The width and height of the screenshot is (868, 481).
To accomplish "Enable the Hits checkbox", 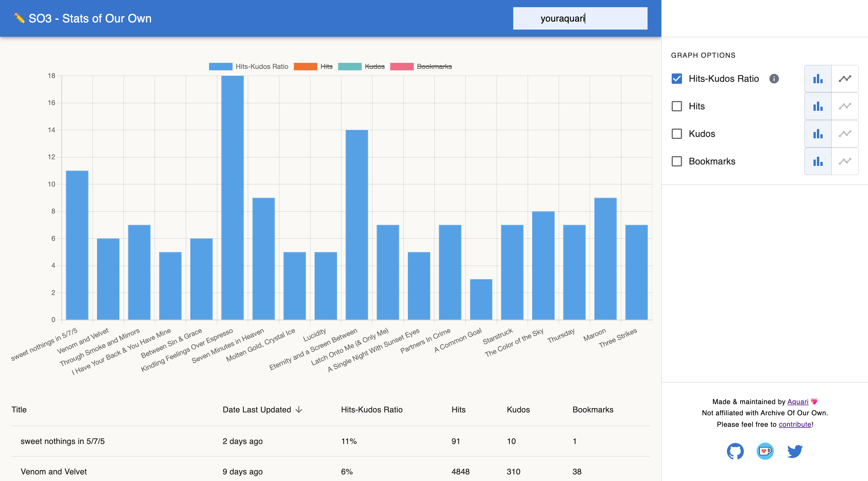I will pos(677,106).
